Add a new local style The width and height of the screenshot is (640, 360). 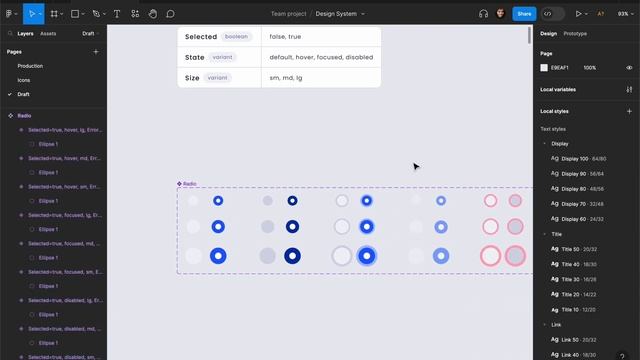point(629,111)
